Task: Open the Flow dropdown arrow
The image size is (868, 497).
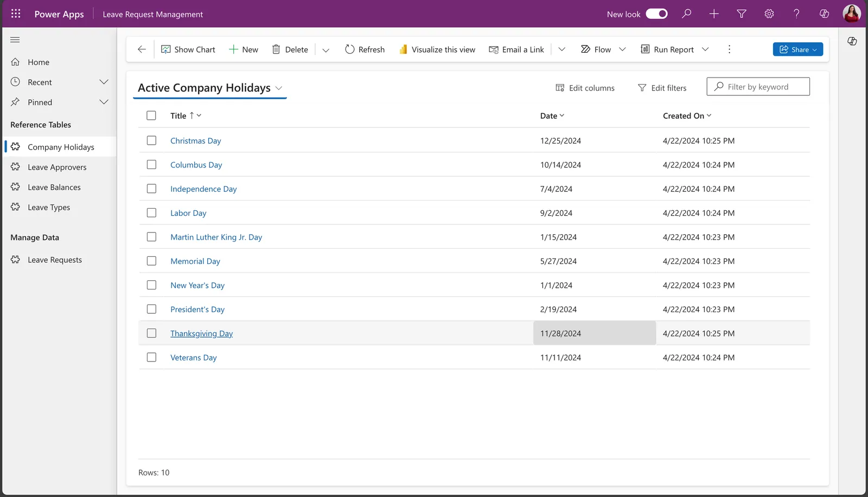Action: 622,49
